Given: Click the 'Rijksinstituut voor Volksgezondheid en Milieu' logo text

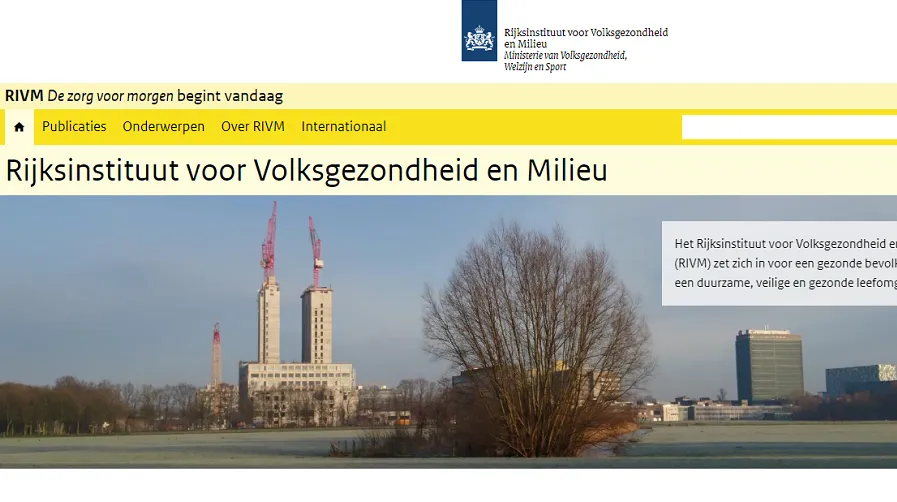Looking at the screenshot, I should point(586,38).
